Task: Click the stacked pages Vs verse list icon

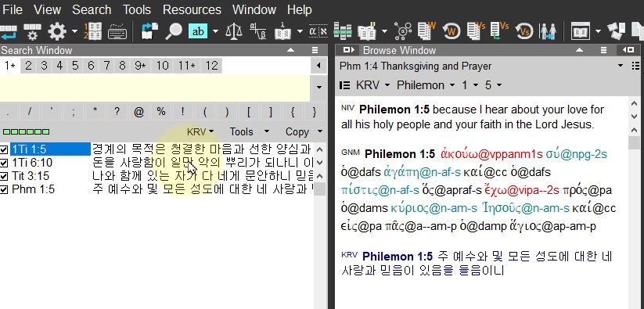Action: tap(476, 31)
